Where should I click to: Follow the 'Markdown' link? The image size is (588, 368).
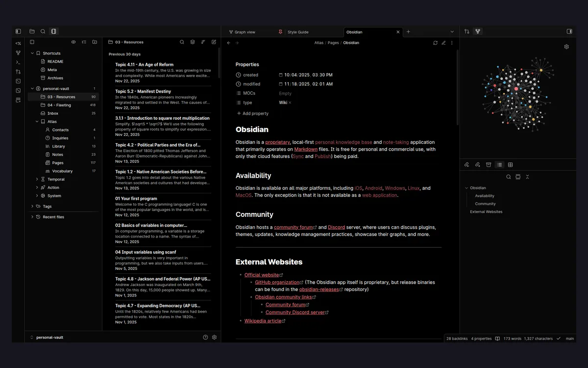click(x=306, y=149)
